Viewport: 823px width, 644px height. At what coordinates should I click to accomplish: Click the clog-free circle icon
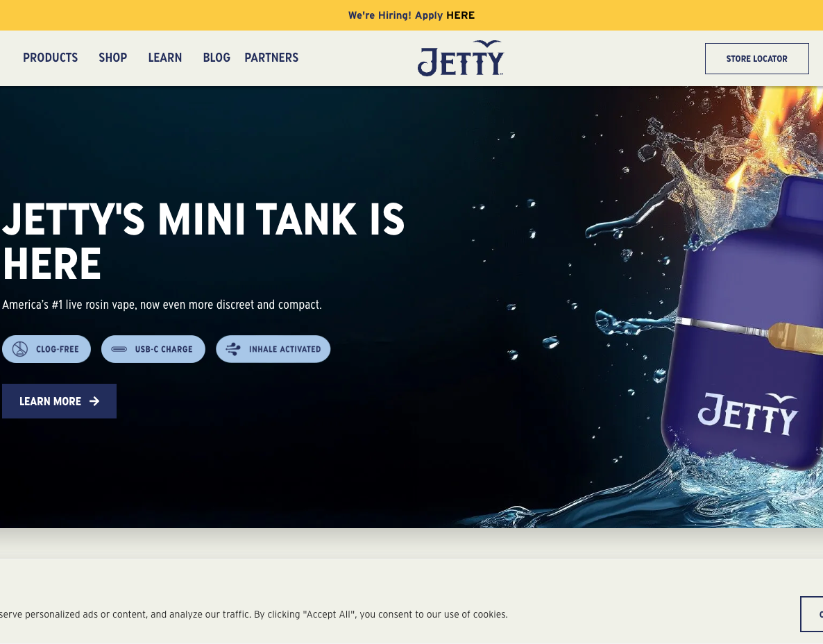[20, 349]
